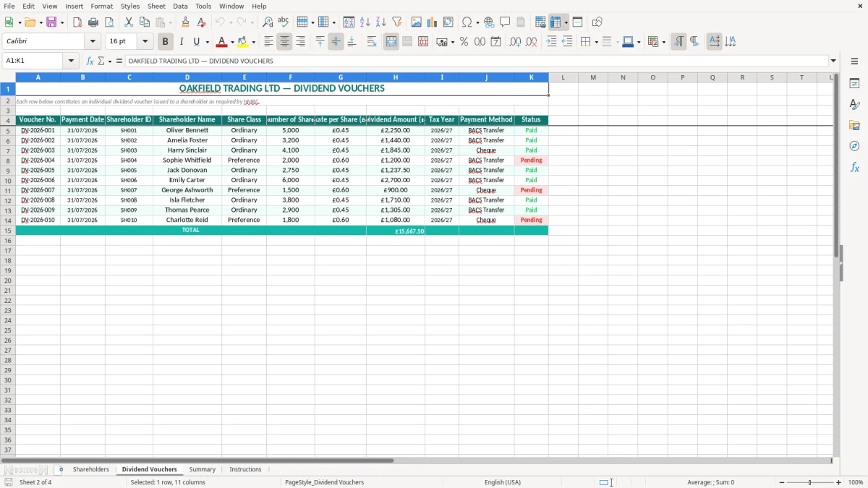Image resolution: width=868 pixels, height=488 pixels.
Task: Expand the formula bar
Action: [833, 61]
